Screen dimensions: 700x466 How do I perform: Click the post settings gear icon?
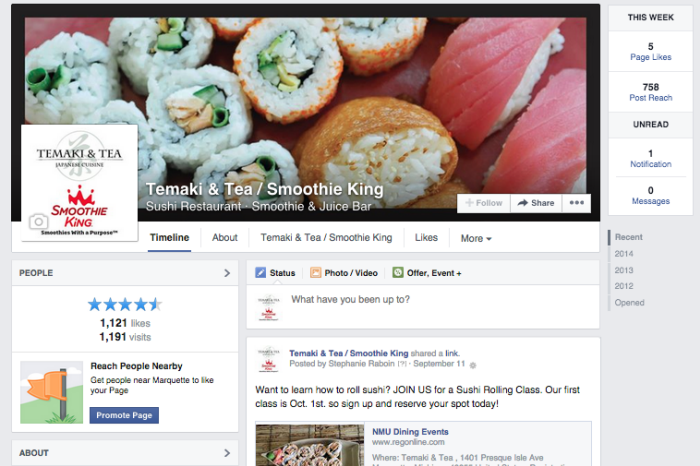point(473,365)
